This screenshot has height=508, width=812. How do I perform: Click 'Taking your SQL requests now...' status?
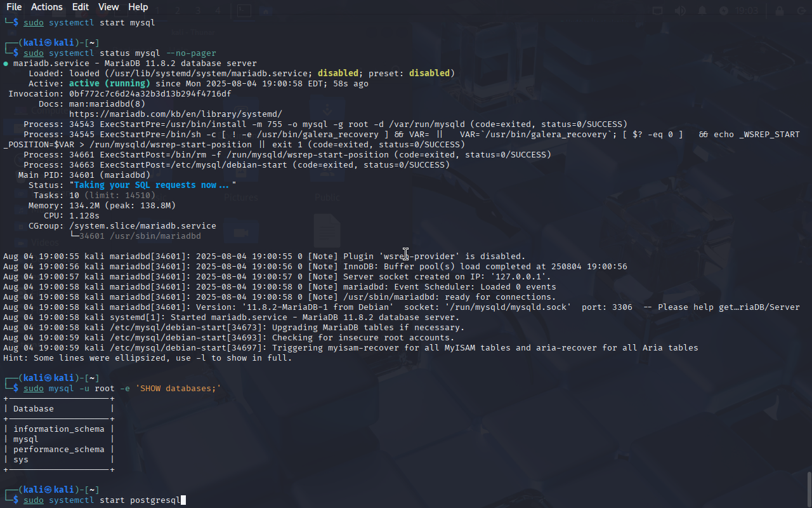[x=153, y=185]
